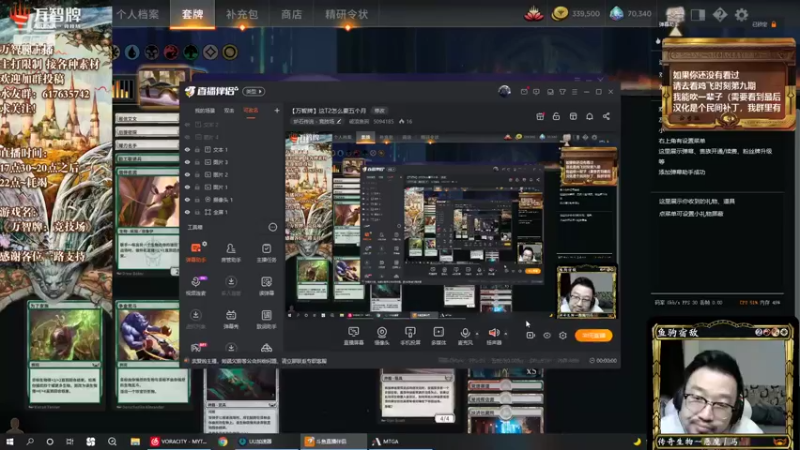Open the streamer avatar in companion title bar
The height and width of the screenshot is (450, 800).
pyautogui.click(x=504, y=91)
